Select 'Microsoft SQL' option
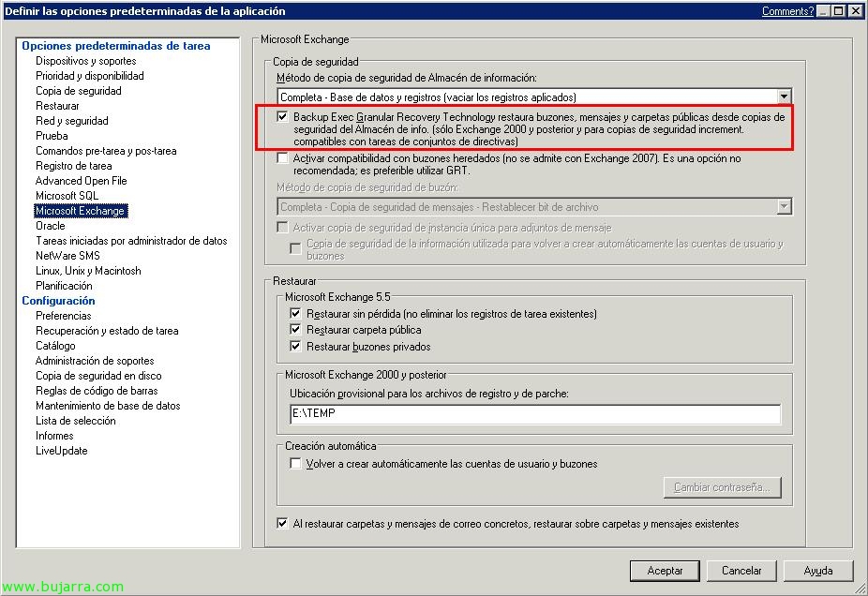868x596 pixels. point(67,195)
